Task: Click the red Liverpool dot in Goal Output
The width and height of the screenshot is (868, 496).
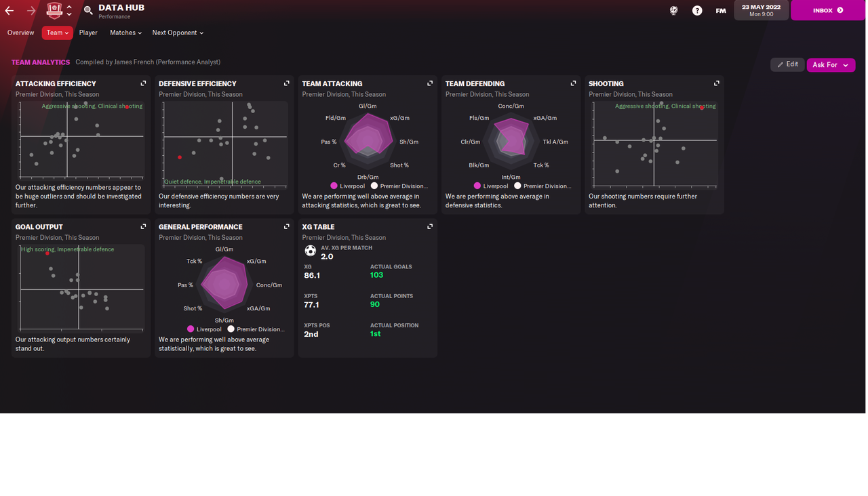Action: click(x=47, y=253)
